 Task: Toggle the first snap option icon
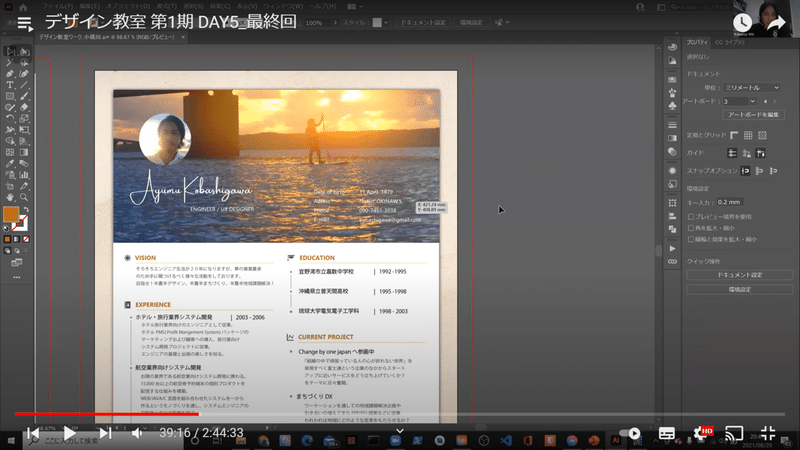(x=745, y=171)
